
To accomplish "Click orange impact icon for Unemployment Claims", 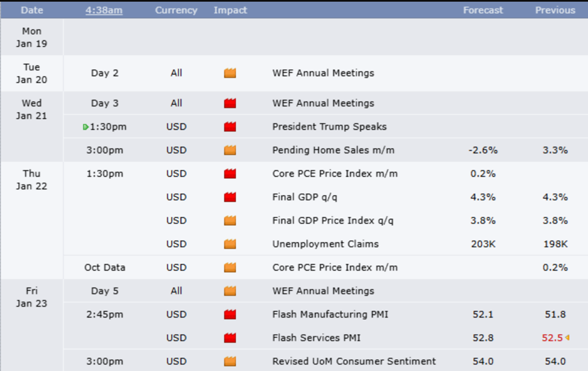I will 230,245.
